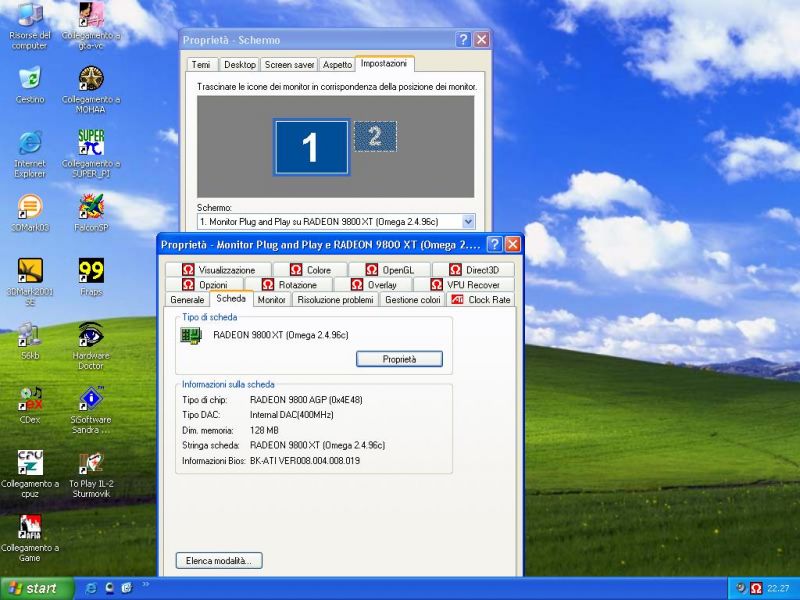Viewport: 800px width, 600px height.
Task: Go to the VPU Recover tab
Action: coord(464,285)
